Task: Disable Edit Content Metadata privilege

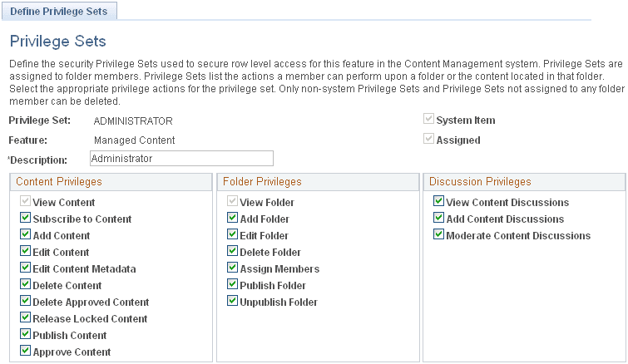Action: point(26,269)
